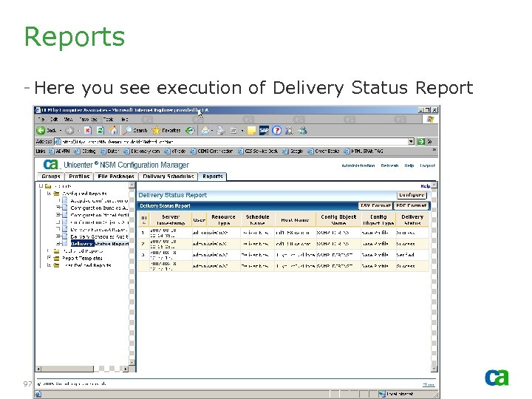Click the yellow note icon

(251, 130)
